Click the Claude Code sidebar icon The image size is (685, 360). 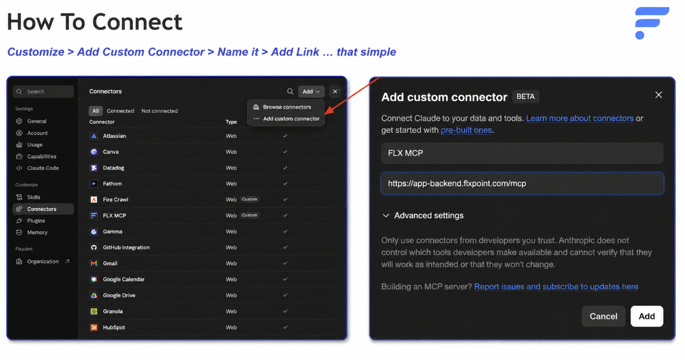(19, 168)
